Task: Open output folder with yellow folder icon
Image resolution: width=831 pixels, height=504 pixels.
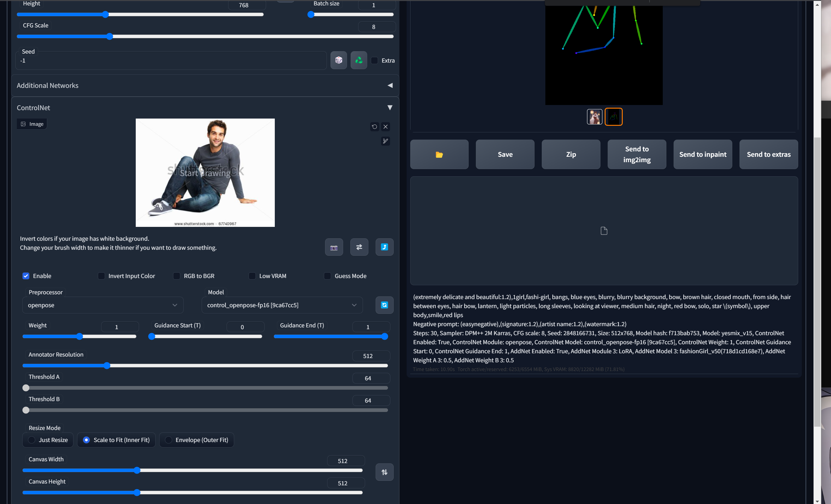Action: tap(439, 154)
